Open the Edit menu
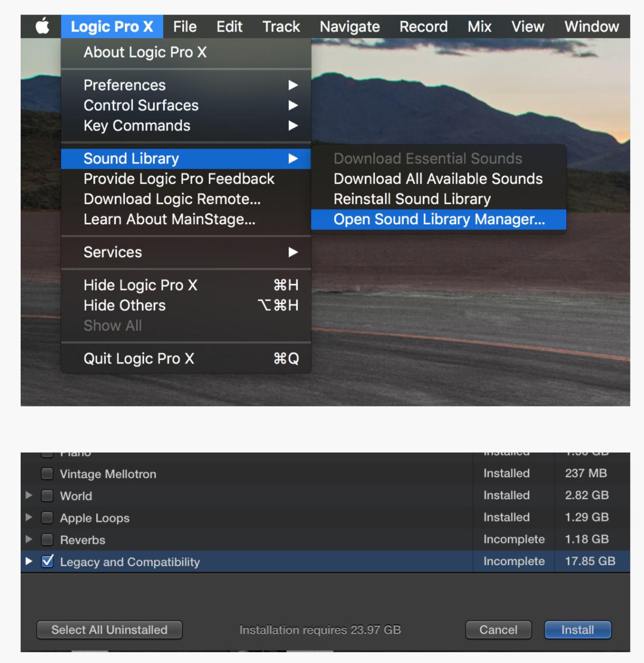The height and width of the screenshot is (663, 644). click(x=230, y=26)
